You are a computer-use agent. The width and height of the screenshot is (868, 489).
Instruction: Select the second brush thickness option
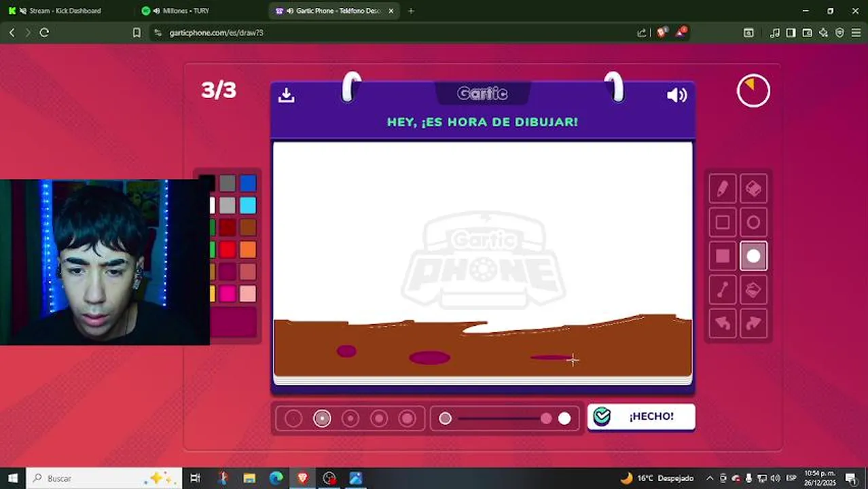(x=322, y=418)
